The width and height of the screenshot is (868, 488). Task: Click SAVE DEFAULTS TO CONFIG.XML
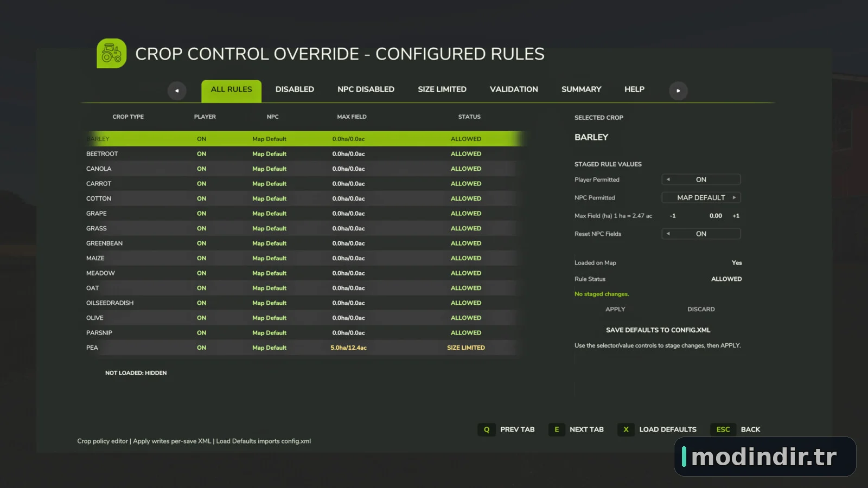pyautogui.click(x=658, y=330)
